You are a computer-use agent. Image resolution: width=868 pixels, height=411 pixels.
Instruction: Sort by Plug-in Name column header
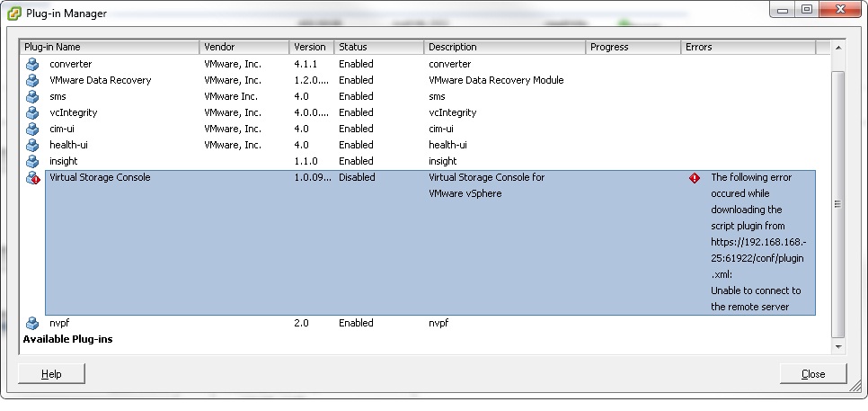coord(110,47)
